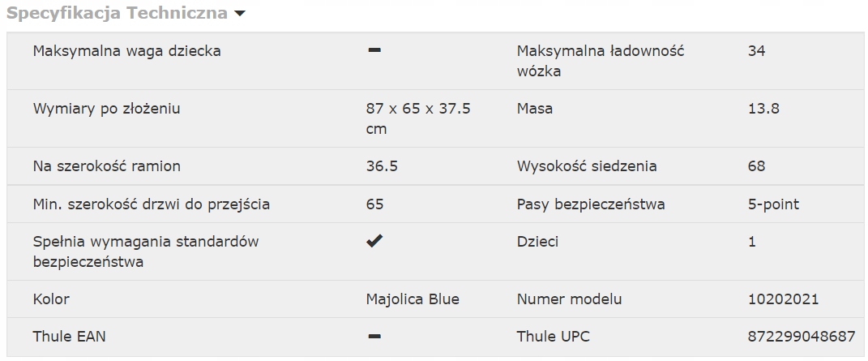
Task: Click the Specyfikacja Techniczna heading
Action: click(117, 14)
